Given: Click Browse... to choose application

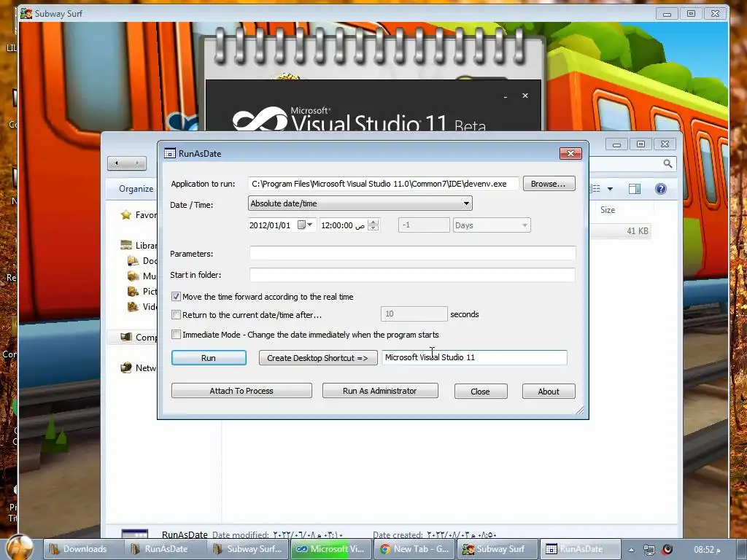Looking at the screenshot, I should click(549, 184).
